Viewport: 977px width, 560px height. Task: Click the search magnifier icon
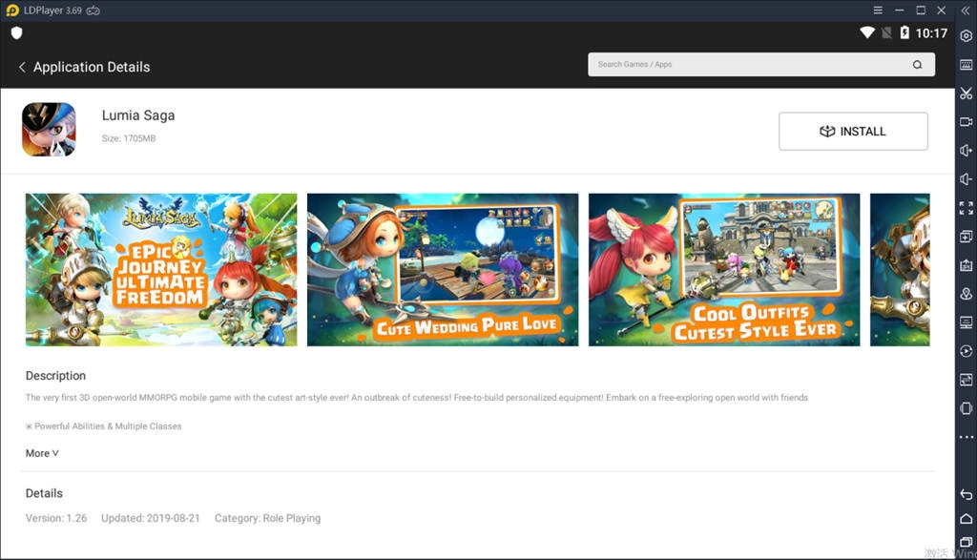tap(917, 65)
